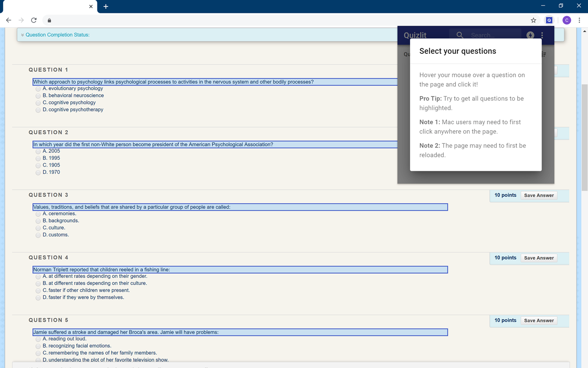
Task: Choose option C. cognitive psychology
Action: [x=38, y=103]
